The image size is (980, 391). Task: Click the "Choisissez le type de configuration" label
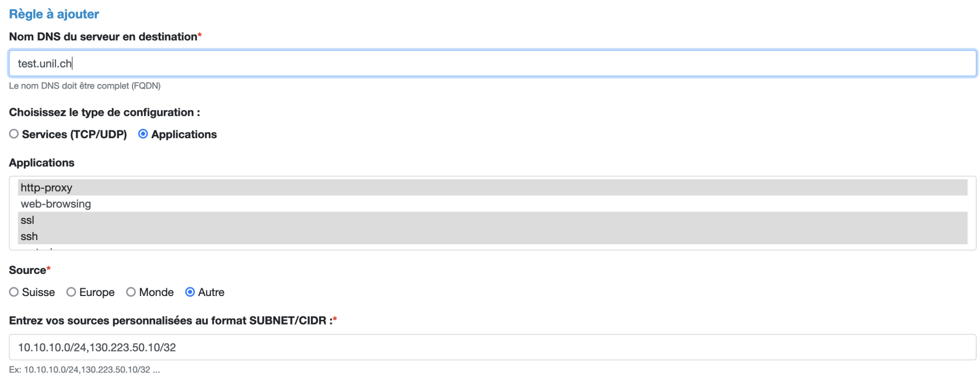click(x=104, y=112)
